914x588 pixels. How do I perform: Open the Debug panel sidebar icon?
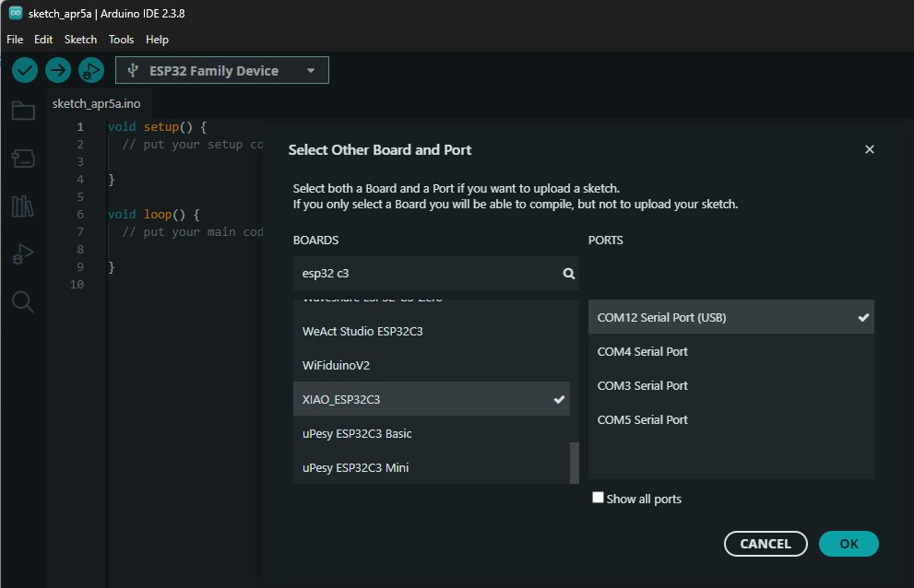[x=23, y=253]
